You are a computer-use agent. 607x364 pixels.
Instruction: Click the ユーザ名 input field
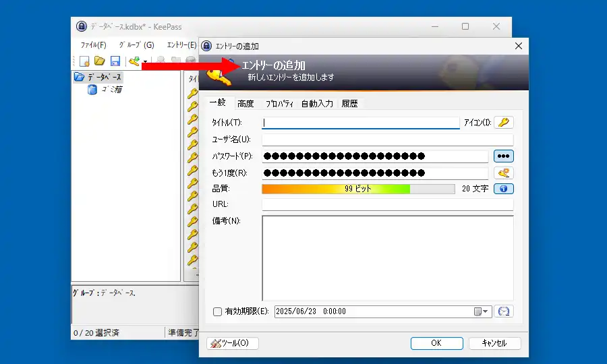[x=388, y=140]
